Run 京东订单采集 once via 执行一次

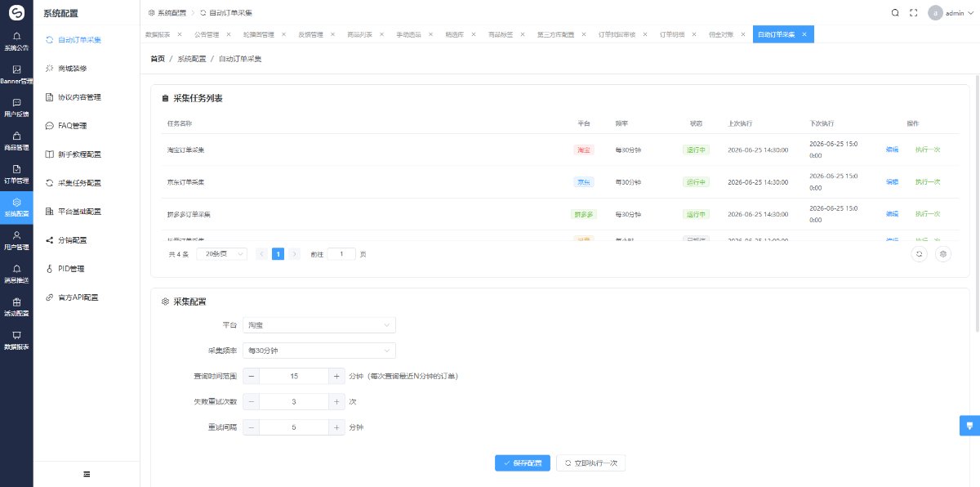928,181
